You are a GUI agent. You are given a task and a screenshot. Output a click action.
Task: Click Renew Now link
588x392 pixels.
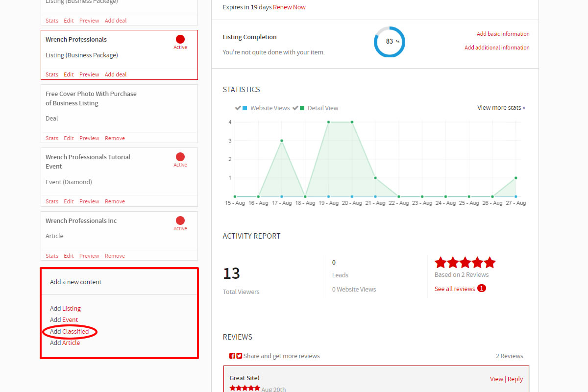[x=289, y=7]
